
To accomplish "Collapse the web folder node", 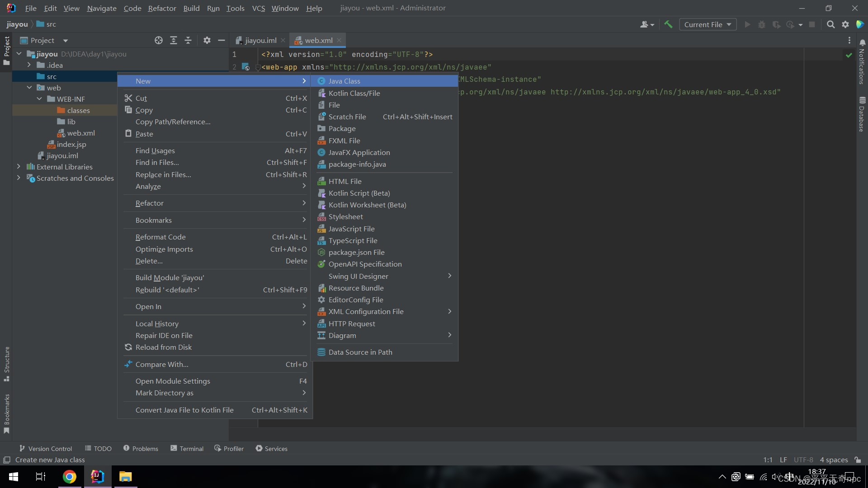I will coord(29,88).
